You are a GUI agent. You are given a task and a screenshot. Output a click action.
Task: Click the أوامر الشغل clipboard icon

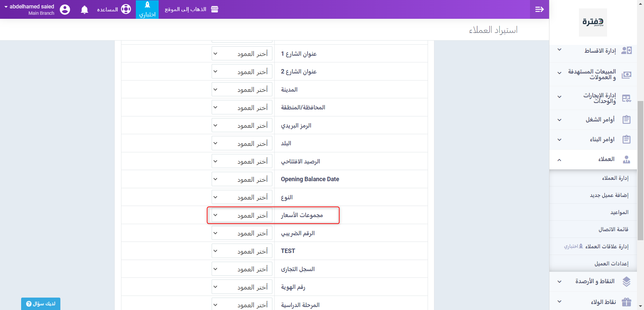click(627, 120)
